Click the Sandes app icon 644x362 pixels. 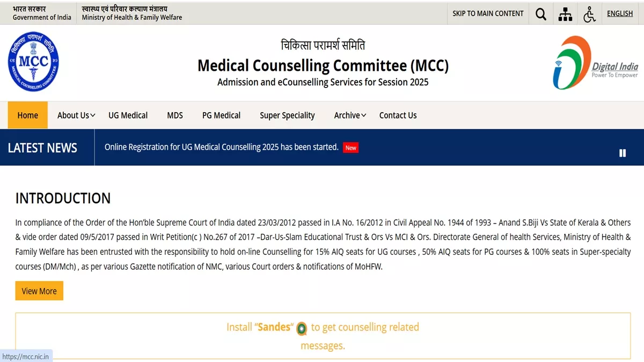(x=302, y=328)
